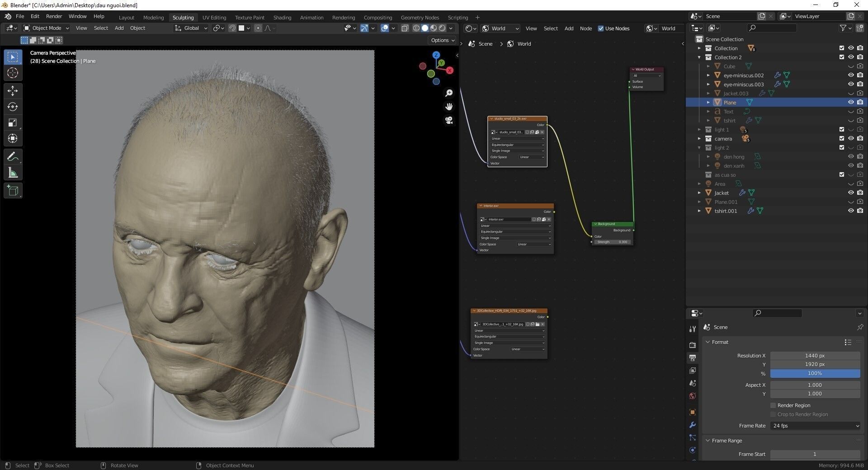Collapse the Frame Range panel
Screen dimensions: 868x470
[x=708, y=441]
